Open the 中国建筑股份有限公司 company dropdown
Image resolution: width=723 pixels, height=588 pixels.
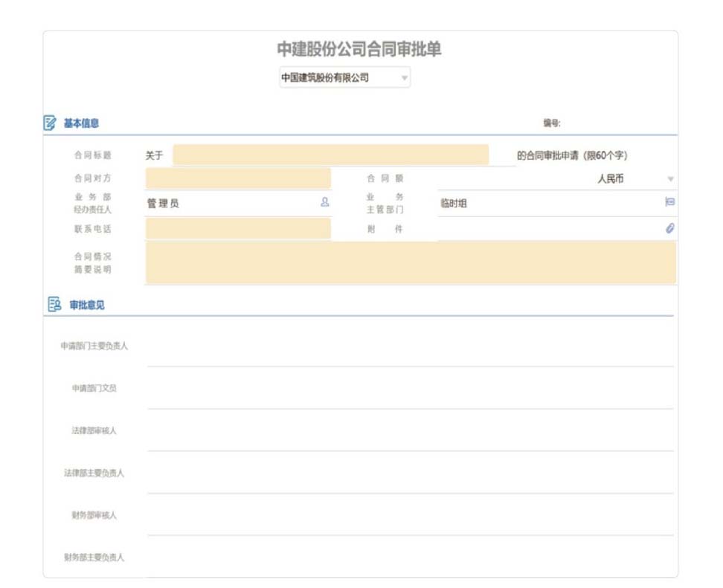click(345, 77)
